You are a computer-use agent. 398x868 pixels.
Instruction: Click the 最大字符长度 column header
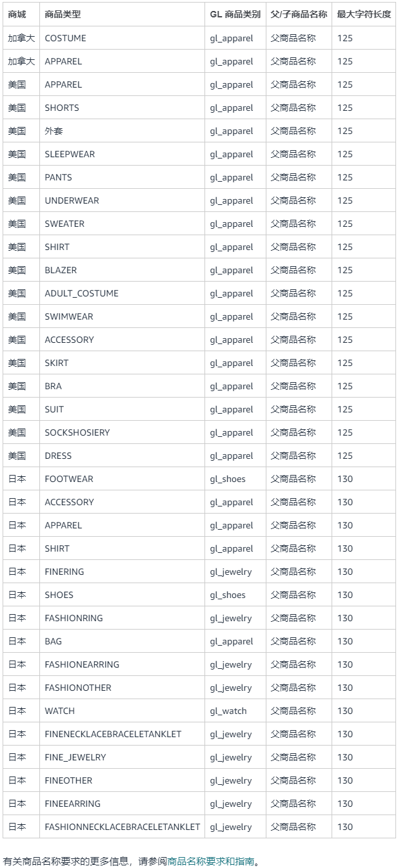[x=364, y=14]
